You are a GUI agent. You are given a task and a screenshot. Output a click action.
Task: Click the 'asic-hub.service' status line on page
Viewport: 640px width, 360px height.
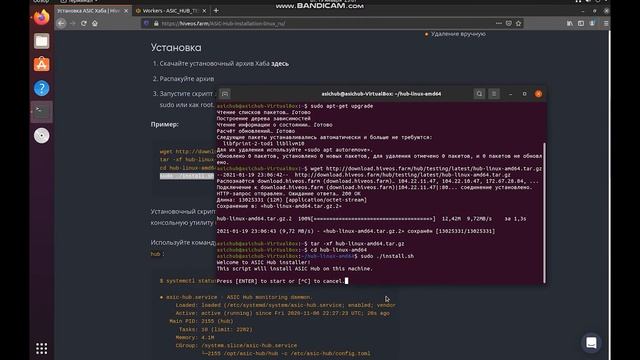coord(236,297)
